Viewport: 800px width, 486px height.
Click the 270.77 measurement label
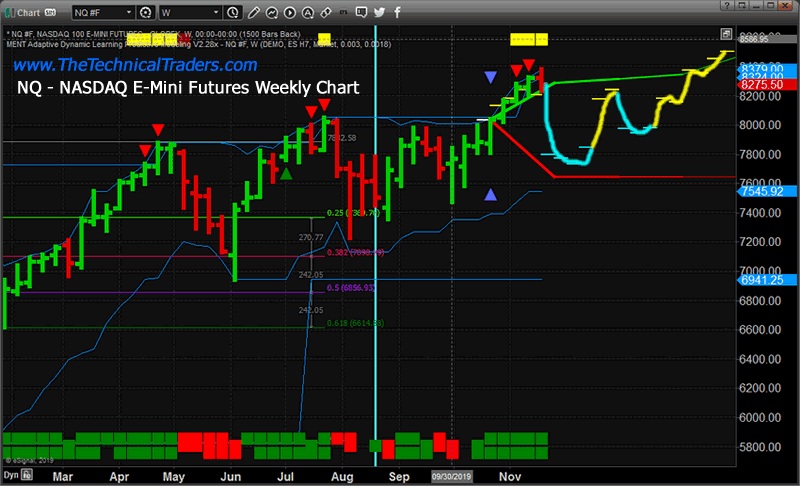point(311,237)
